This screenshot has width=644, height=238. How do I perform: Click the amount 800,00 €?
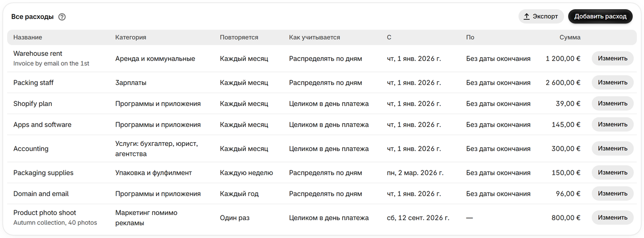point(566,218)
